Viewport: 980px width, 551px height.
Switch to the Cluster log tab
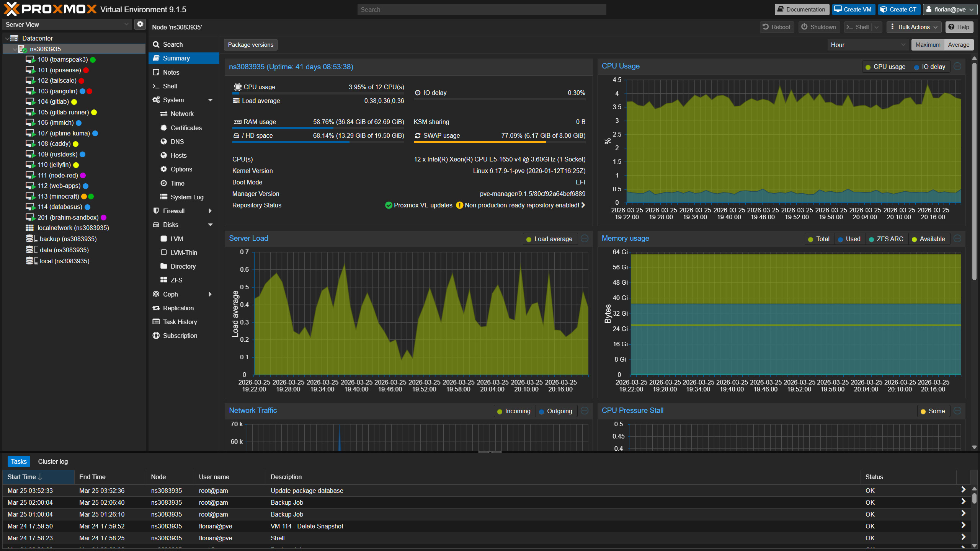[53, 461]
